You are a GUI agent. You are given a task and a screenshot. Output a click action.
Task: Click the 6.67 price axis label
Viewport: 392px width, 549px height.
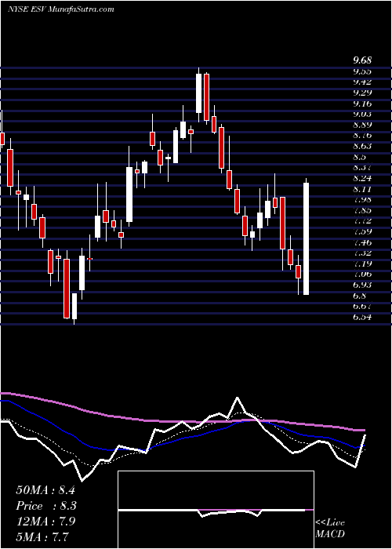362,307
